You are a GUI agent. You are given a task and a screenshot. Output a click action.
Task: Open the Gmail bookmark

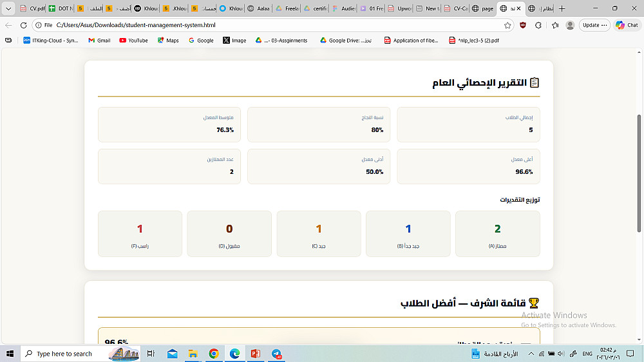coord(99,41)
